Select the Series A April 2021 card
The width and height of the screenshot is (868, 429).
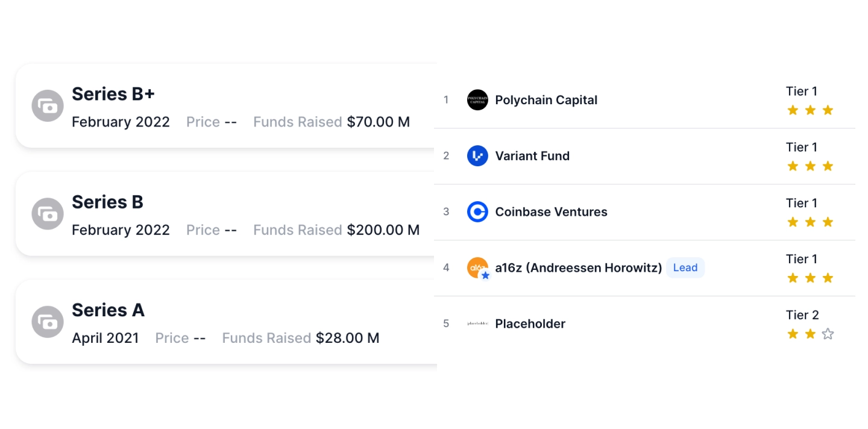[x=226, y=322]
